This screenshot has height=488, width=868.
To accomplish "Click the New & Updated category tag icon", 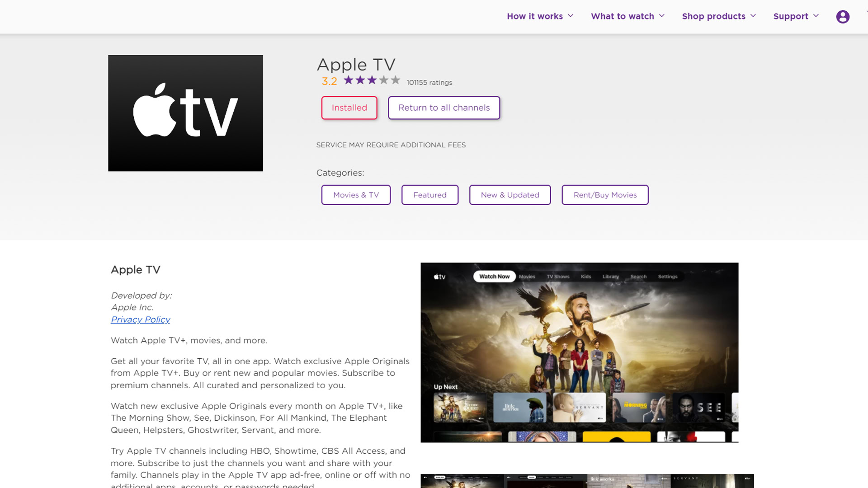I will click(509, 195).
